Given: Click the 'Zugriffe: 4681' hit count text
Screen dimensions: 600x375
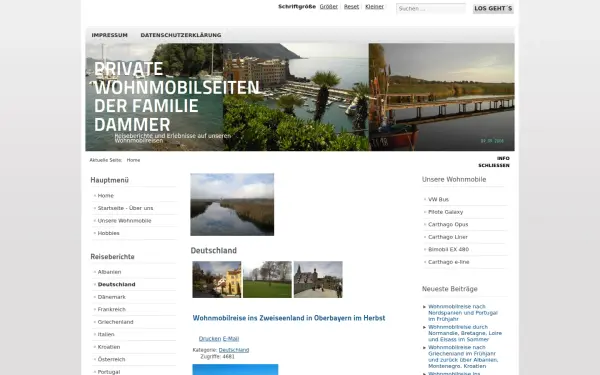Looking at the screenshot, I should click(x=217, y=357).
